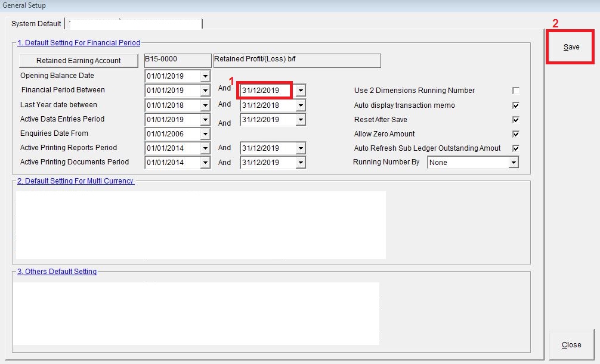
Task: Click the Save button
Action: [571, 47]
